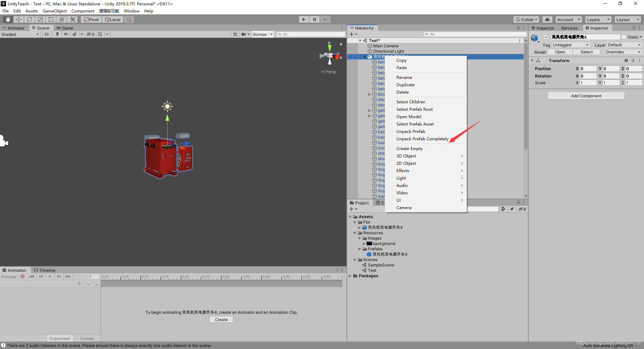
Task: Switch to Curves view
Action: tap(87, 338)
